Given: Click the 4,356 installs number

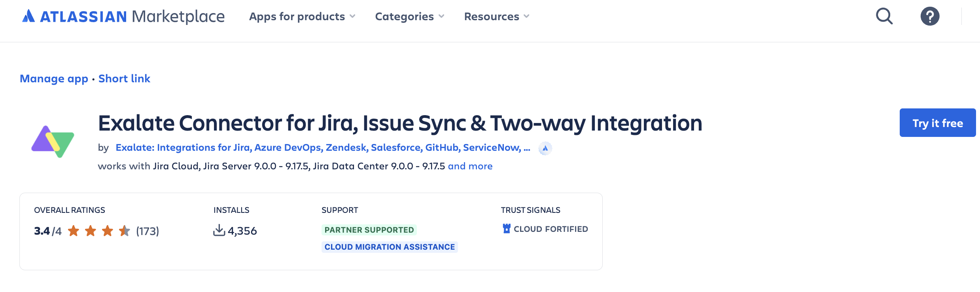Looking at the screenshot, I should pyautogui.click(x=242, y=231).
